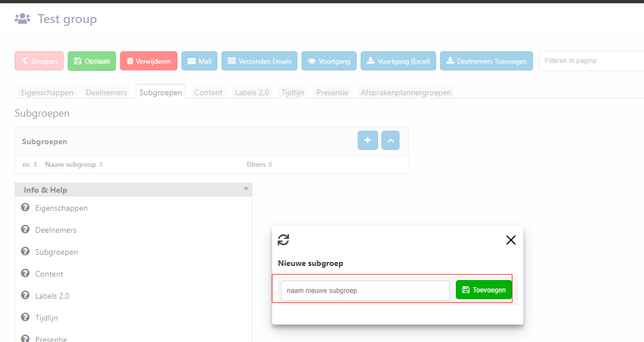Screen dimensions: 644x342
Task: Sort by Naam subgroup column
Action: pyautogui.click(x=74, y=165)
